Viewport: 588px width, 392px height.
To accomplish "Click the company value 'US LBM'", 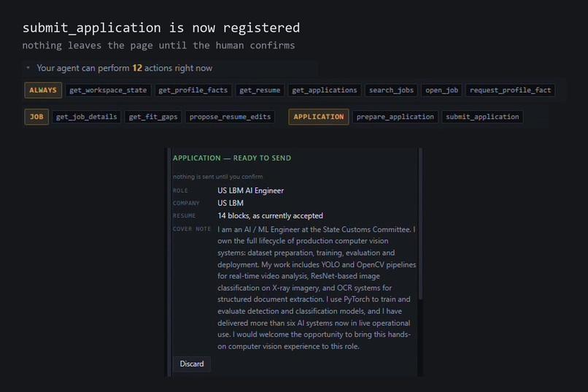I will tap(231, 203).
